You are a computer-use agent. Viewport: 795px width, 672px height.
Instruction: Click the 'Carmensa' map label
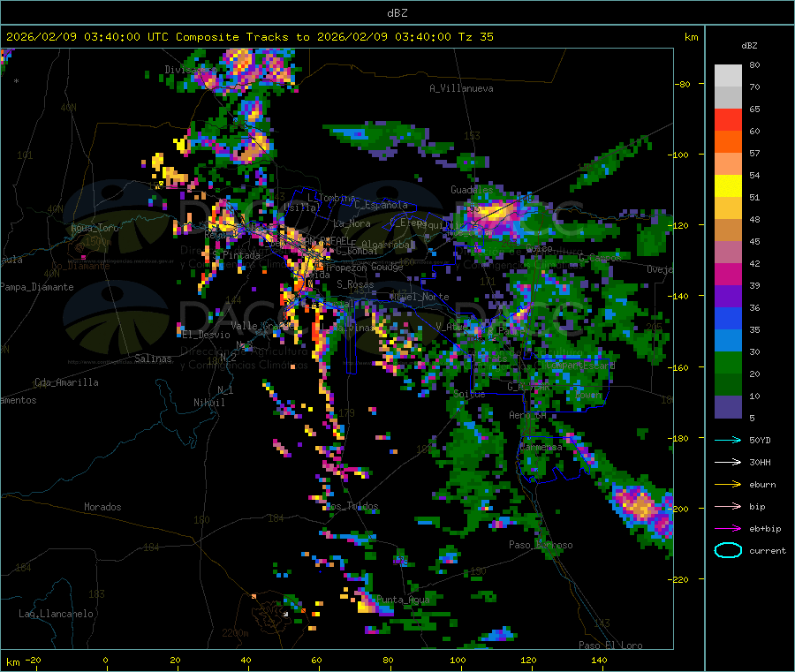pos(541,447)
